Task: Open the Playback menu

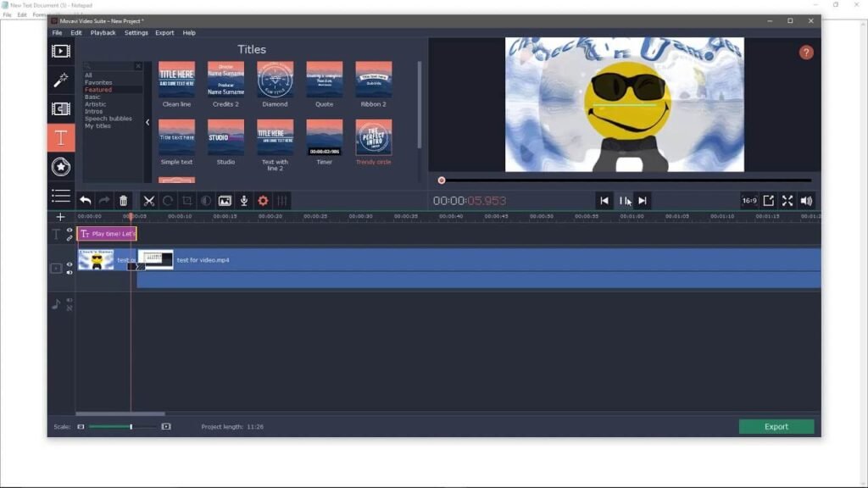Action: point(103,33)
